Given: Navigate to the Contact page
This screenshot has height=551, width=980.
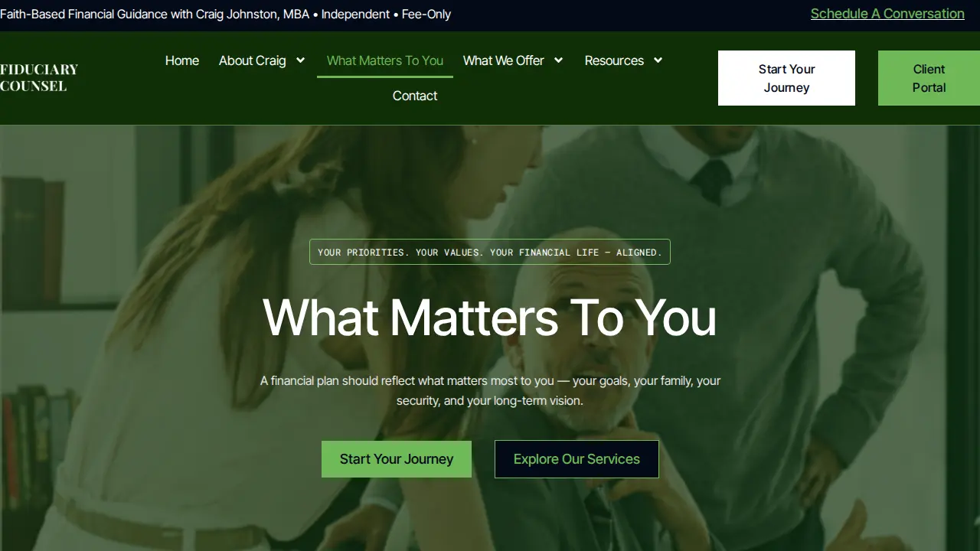Looking at the screenshot, I should [x=415, y=96].
